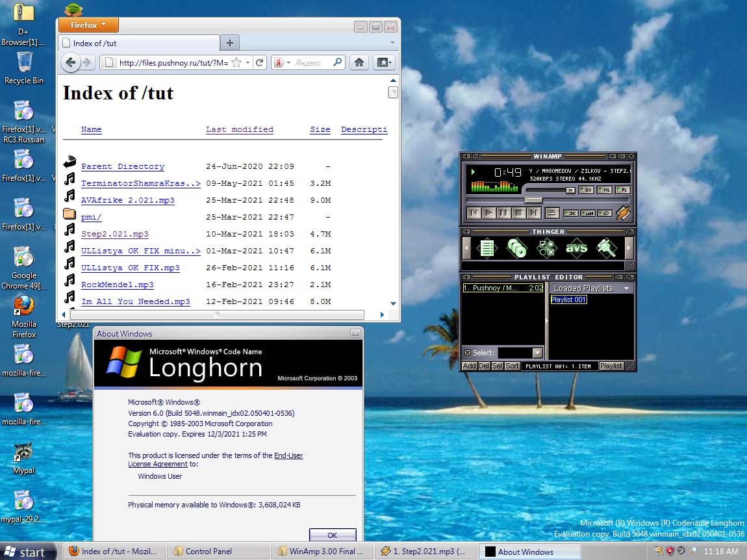Click Firefox back arrow button
This screenshot has width=747, height=560.
pyautogui.click(x=71, y=62)
